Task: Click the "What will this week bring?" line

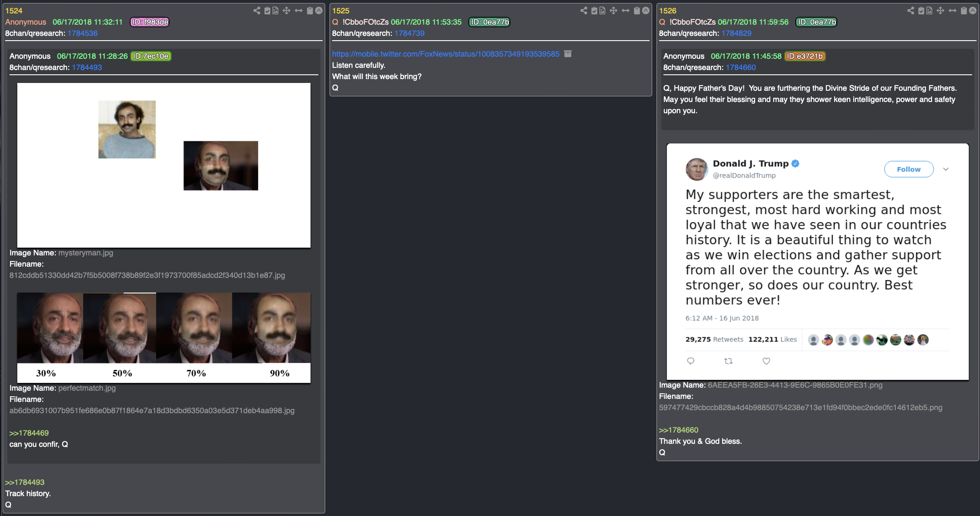Action: click(377, 76)
